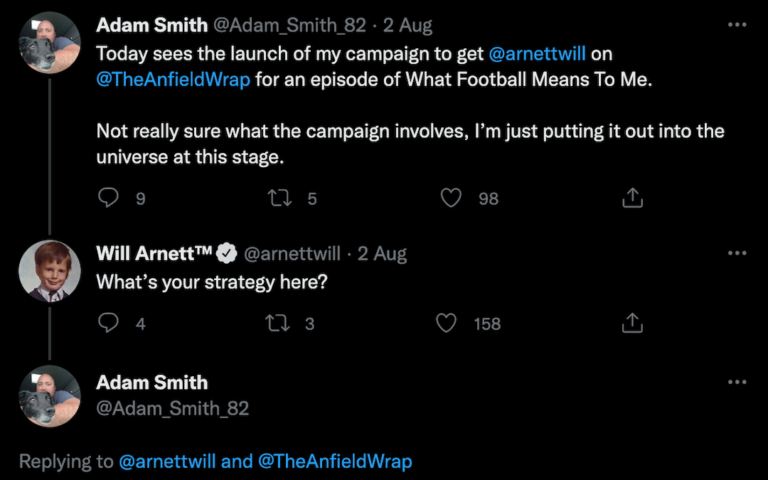768x480 pixels.
Task: Open Adam Smith's avatar on the first tweet
Action: (50, 42)
